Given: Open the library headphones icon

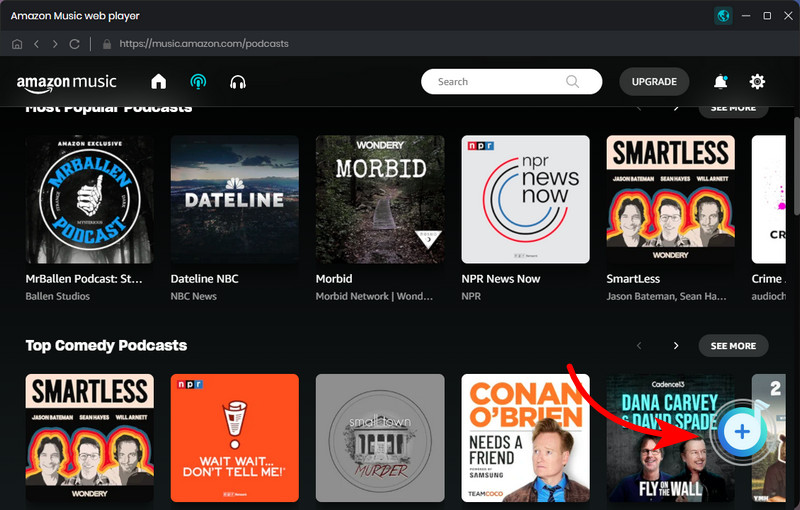Looking at the screenshot, I should pyautogui.click(x=238, y=82).
